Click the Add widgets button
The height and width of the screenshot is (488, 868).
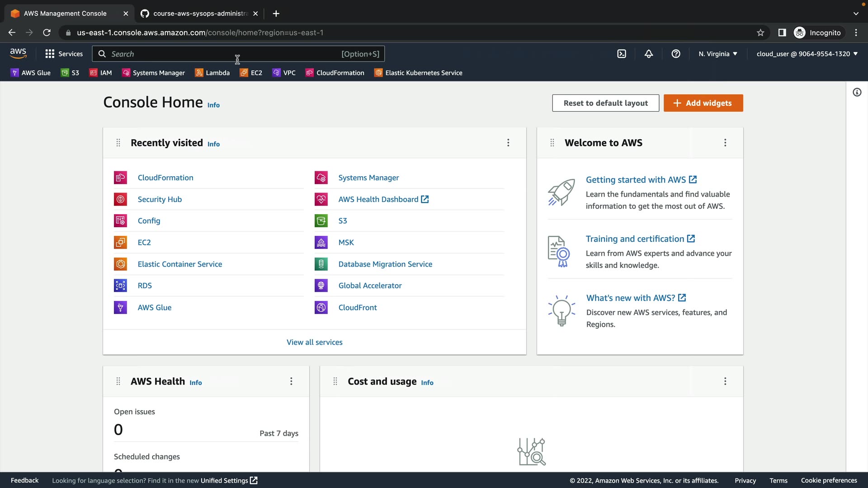pos(703,103)
